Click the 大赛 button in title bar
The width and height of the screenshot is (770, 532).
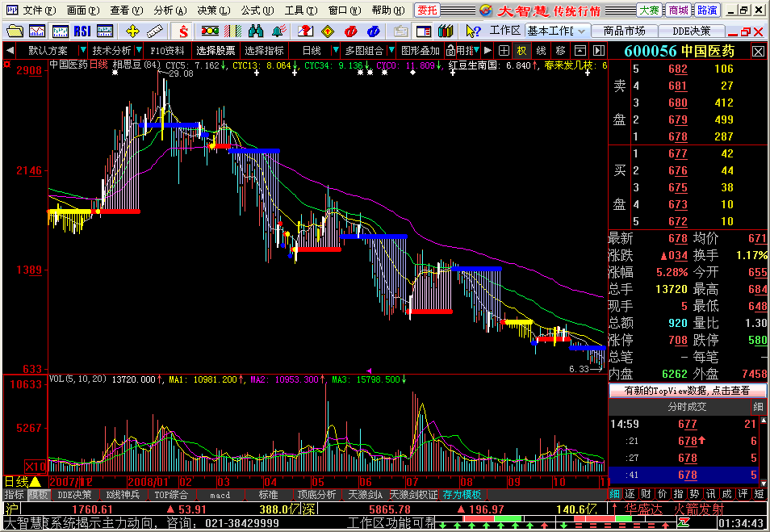coord(649,10)
